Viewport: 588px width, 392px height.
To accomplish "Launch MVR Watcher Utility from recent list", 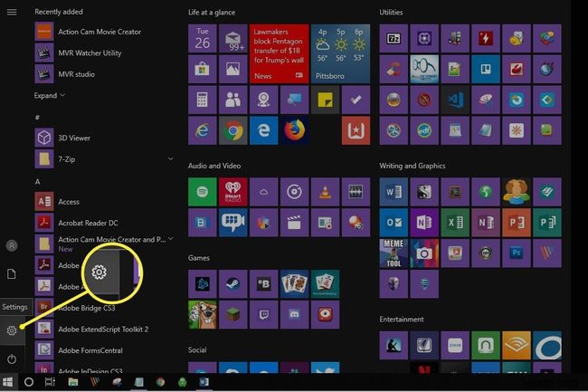I will (x=89, y=53).
